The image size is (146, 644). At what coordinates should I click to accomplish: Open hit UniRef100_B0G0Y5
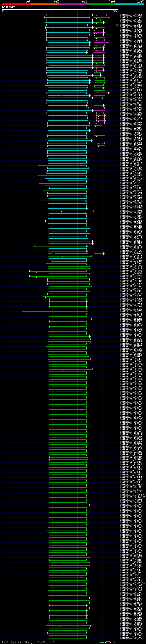coord(131,312)
